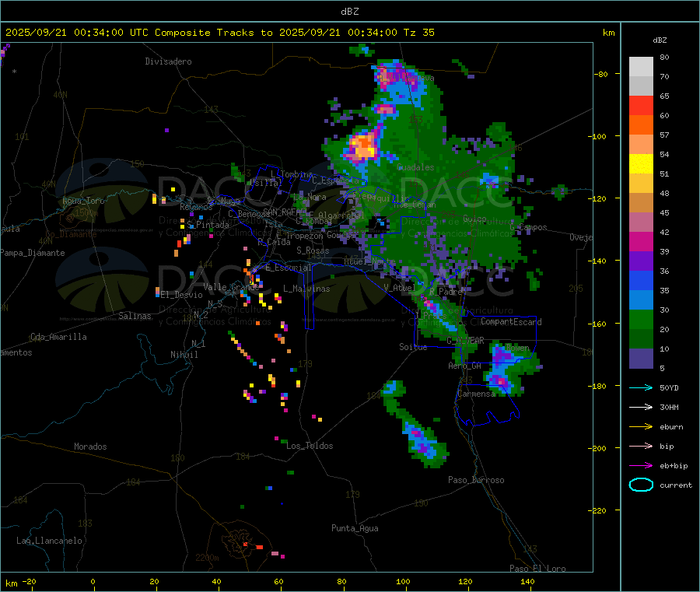Click the CompantEscard map label
This screenshot has height=592, width=700.
click(511, 322)
